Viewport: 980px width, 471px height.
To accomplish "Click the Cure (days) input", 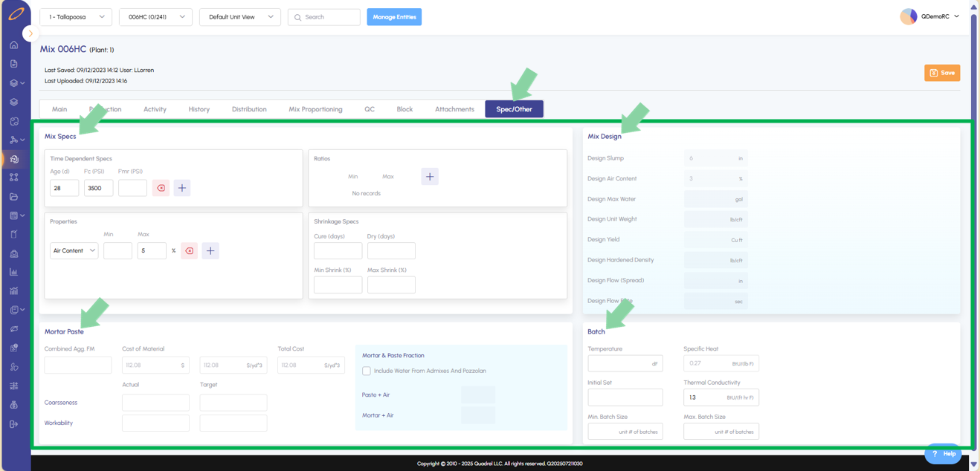I will point(338,251).
